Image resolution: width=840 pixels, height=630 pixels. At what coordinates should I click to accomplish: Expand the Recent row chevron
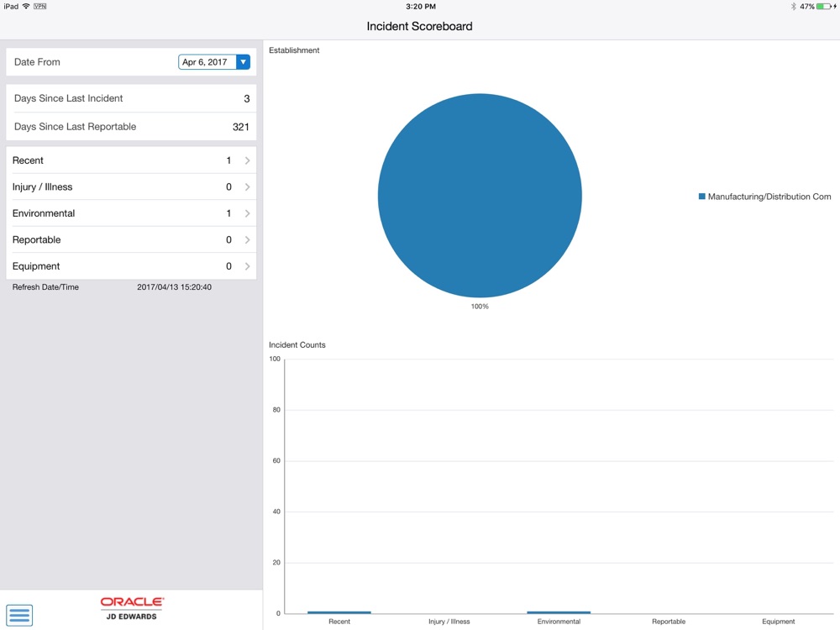click(247, 160)
